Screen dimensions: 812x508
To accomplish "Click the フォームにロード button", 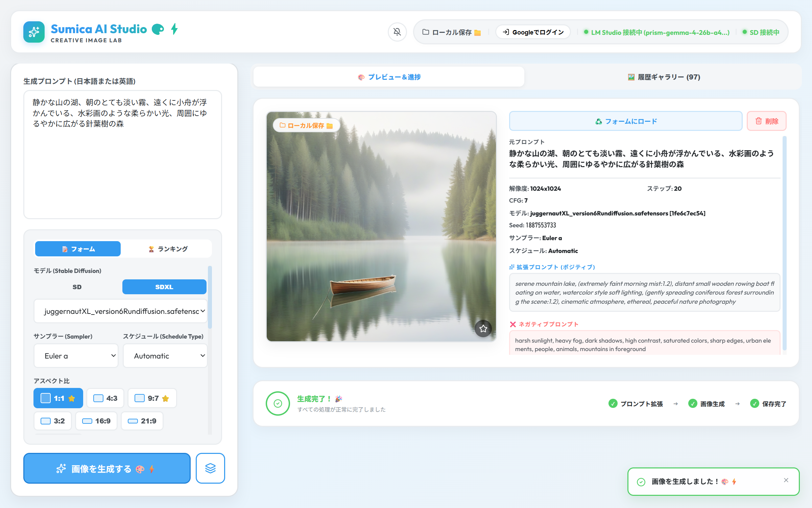I will (x=626, y=121).
